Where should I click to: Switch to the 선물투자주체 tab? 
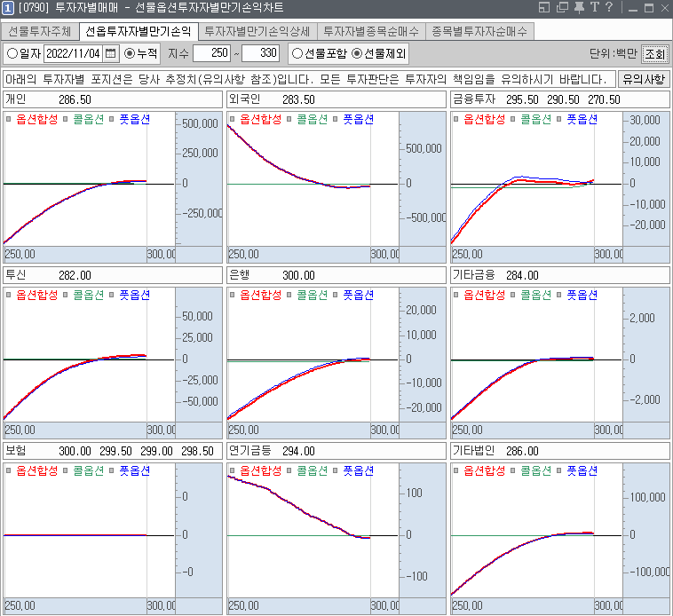[39, 31]
